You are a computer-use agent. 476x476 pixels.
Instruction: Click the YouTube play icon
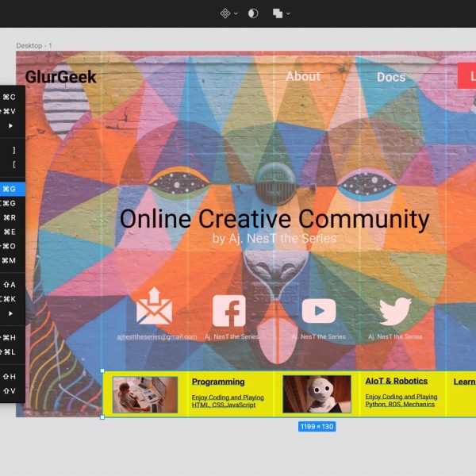[x=318, y=311]
